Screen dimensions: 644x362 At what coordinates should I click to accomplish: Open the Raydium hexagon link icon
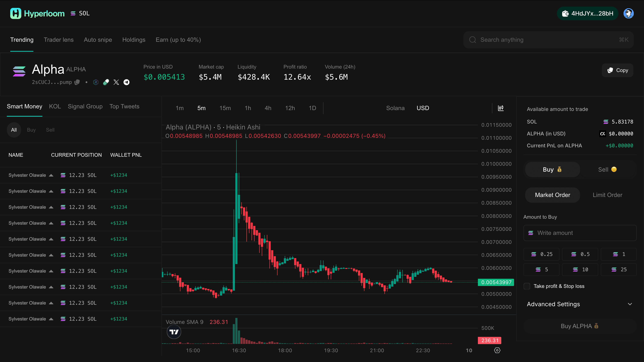tap(96, 82)
